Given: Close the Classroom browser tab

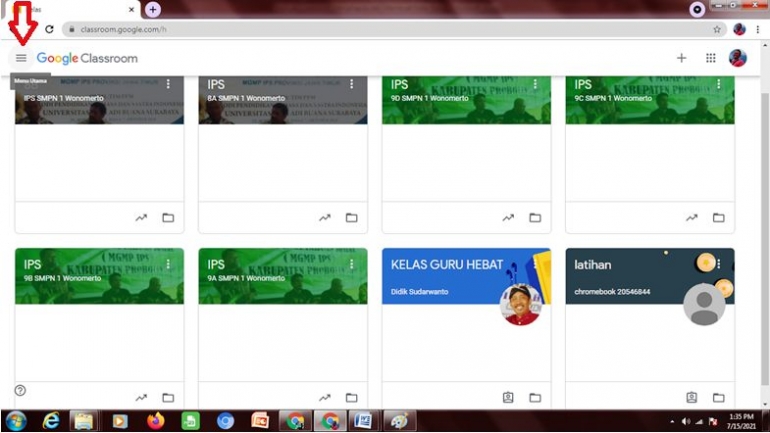Looking at the screenshot, I should tap(131, 9).
